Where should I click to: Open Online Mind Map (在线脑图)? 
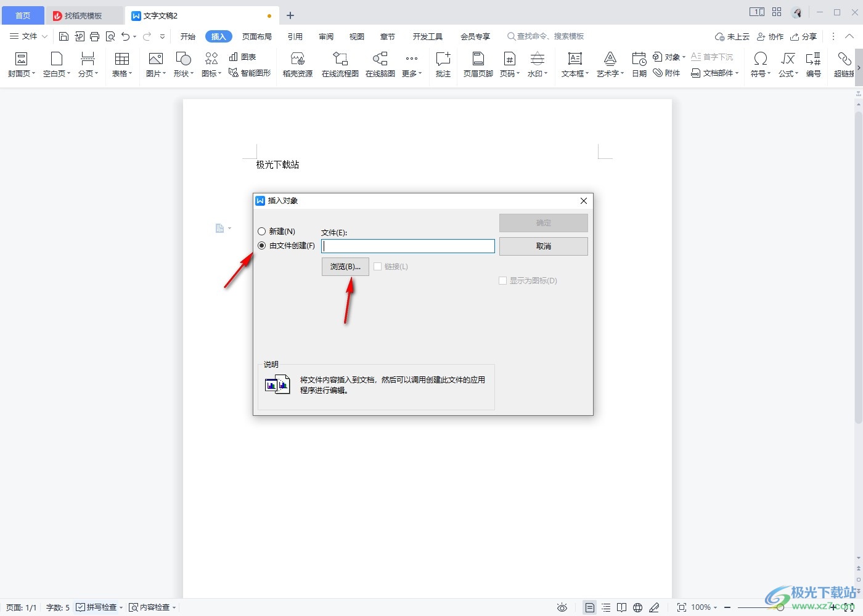point(380,65)
